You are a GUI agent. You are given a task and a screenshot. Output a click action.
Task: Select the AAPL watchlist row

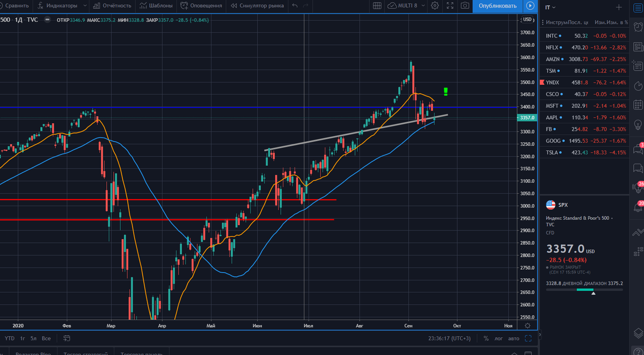pyautogui.click(x=583, y=117)
